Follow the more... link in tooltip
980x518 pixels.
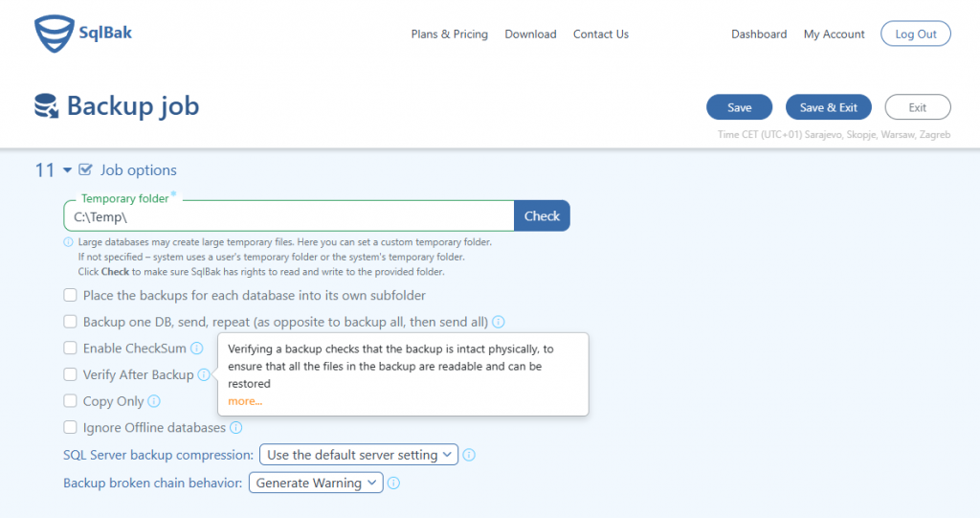pos(245,401)
